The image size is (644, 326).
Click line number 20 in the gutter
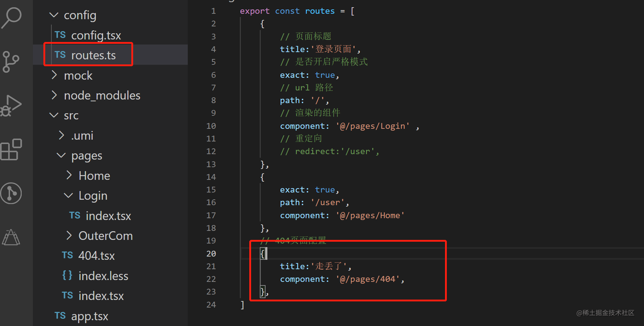[x=211, y=254]
